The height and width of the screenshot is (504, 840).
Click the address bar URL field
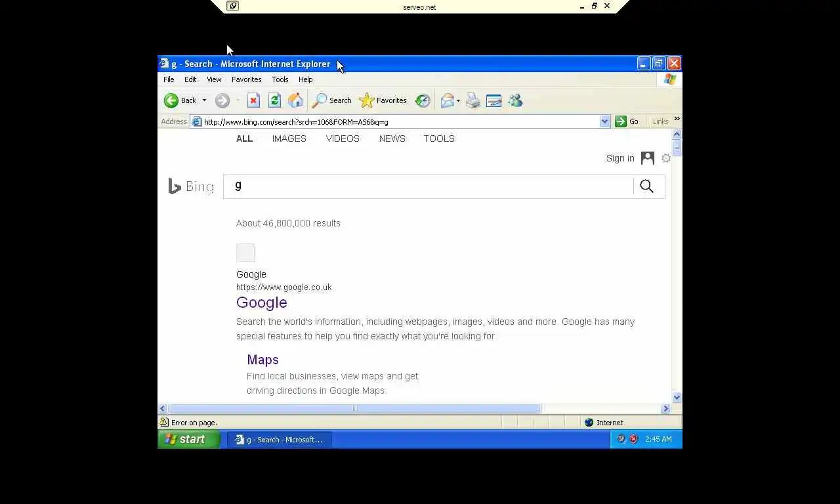click(x=400, y=121)
